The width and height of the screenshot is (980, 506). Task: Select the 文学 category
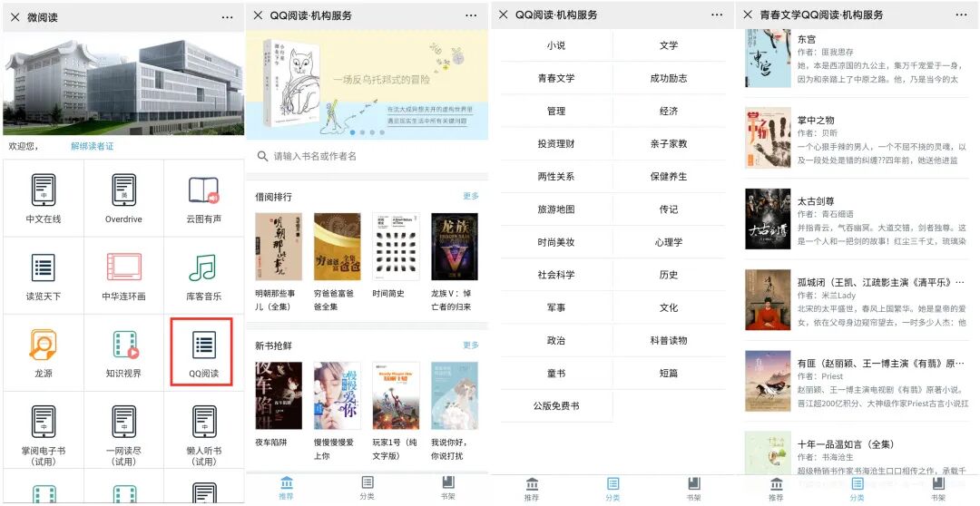click(669, 45)
